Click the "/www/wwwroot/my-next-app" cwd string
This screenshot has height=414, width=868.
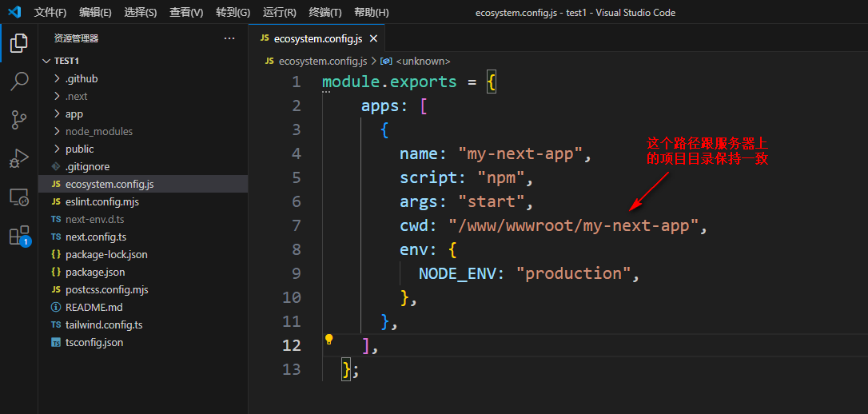(x=574, y=225)
